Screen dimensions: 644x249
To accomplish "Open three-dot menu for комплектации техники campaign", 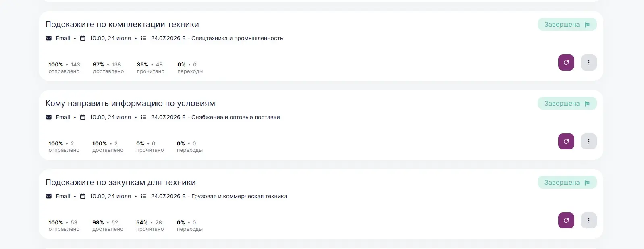I will coord(588,62).
